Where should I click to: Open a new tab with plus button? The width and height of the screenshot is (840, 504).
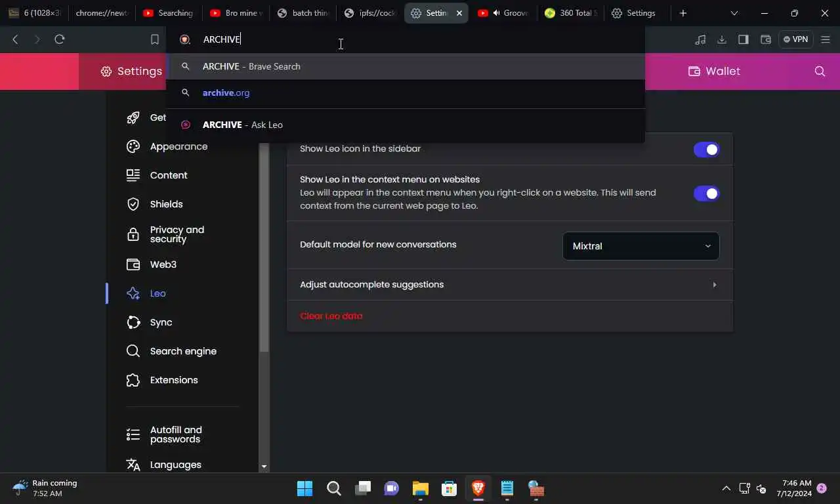click(683, 13)
